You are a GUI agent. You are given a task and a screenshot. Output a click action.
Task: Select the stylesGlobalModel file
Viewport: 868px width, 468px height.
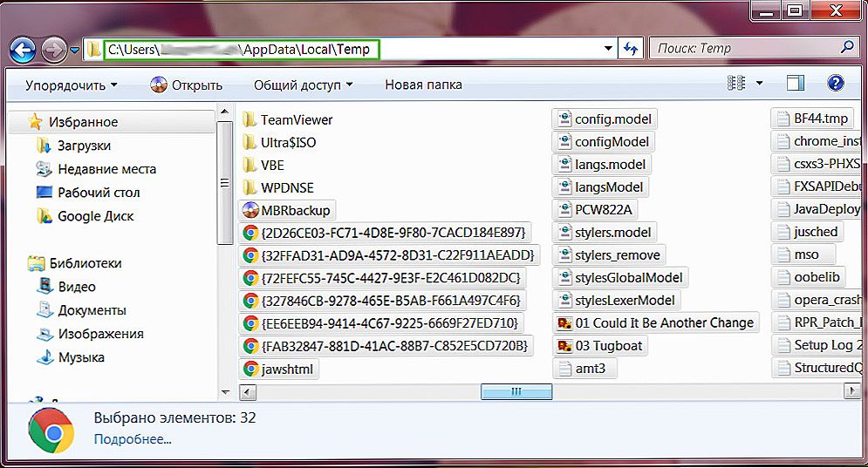tap(620, 278)
